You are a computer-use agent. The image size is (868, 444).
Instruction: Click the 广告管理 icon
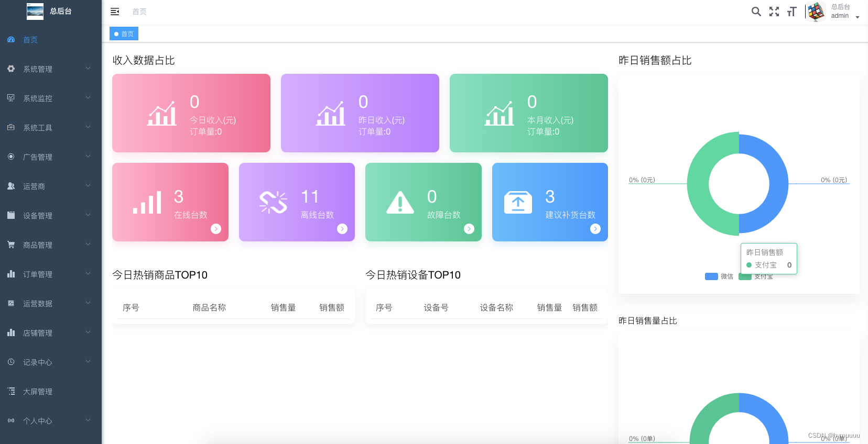click(x=11, y=157)
